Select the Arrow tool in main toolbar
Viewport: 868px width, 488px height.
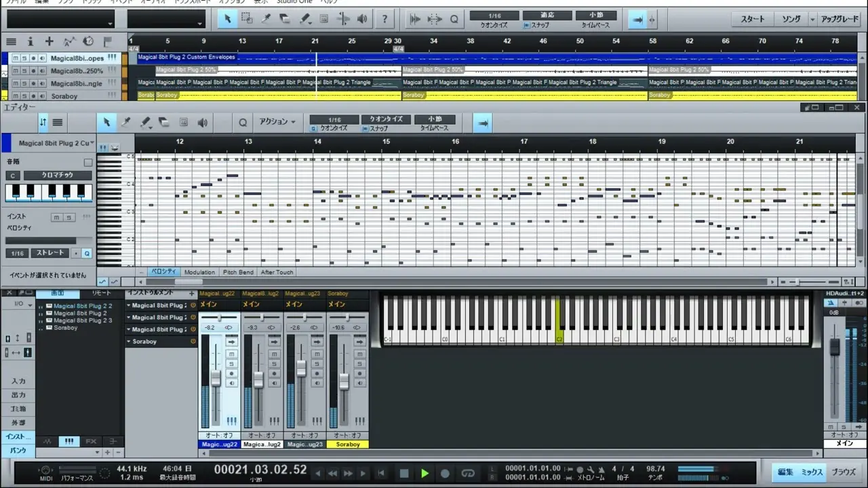tap(227, 19)
